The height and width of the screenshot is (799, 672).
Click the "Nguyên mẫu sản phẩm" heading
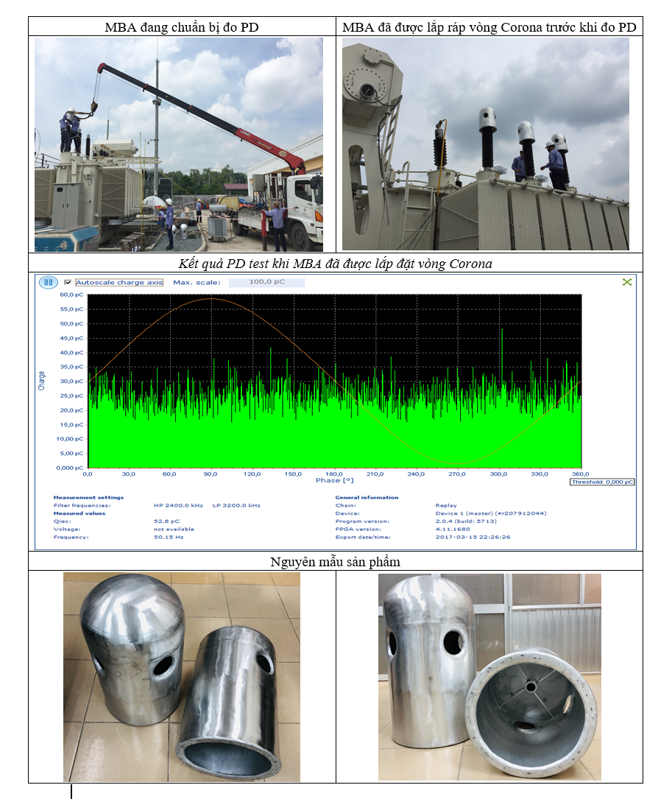(335, 561)
